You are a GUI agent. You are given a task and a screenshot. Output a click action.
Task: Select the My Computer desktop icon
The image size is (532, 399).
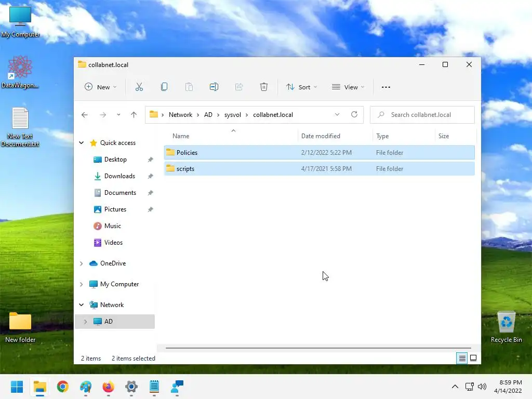pyautogui.click(x=20, y=22)
